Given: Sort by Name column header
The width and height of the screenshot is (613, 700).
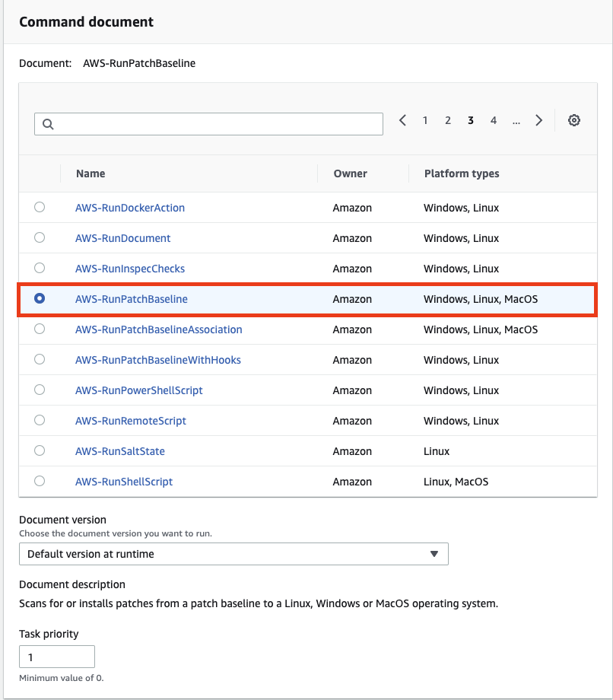Looking at the screenshot, I should pos(91,173).
